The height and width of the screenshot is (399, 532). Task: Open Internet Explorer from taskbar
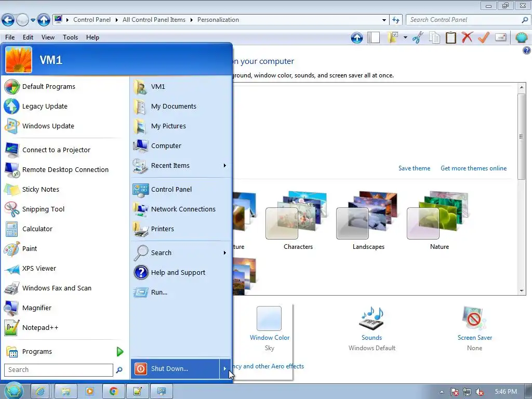40,392
